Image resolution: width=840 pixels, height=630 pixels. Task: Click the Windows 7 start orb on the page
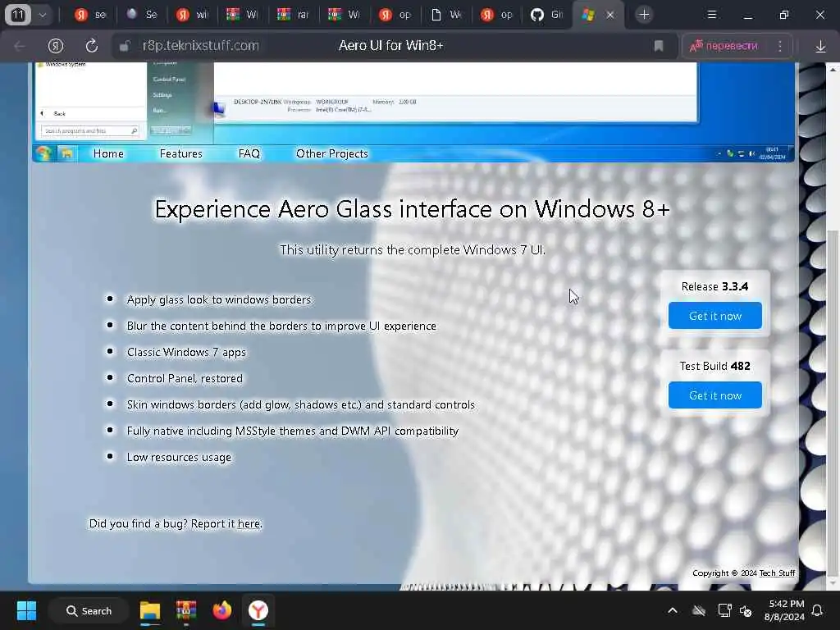[44, 153]
